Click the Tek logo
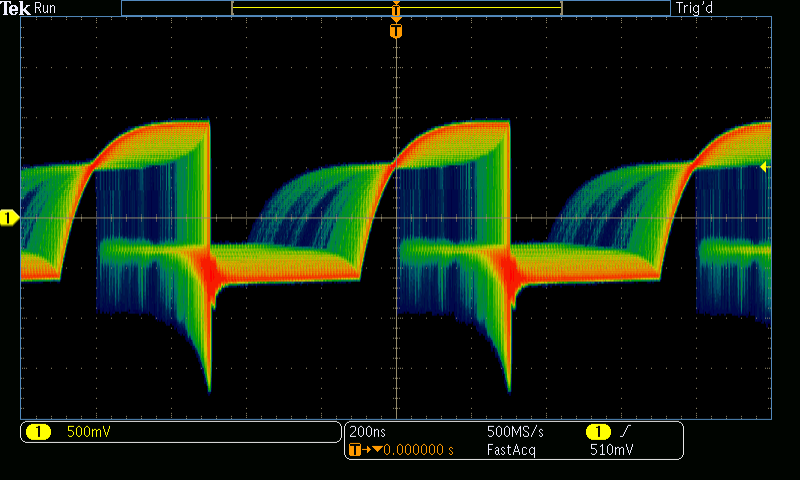The width and height of the screenshot is (800, 480). pyautogui.click(x=16, y=8)
